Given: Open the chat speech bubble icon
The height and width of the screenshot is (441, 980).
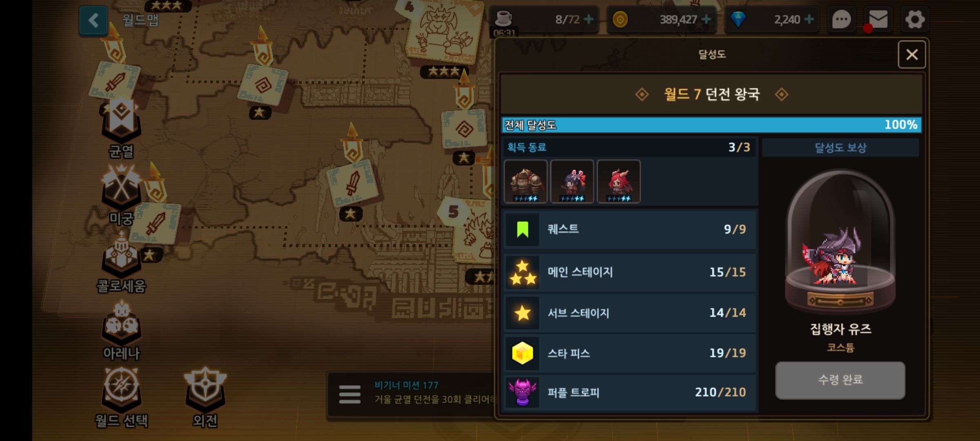Looking at the screenshot, I should (x=842, y=19).
